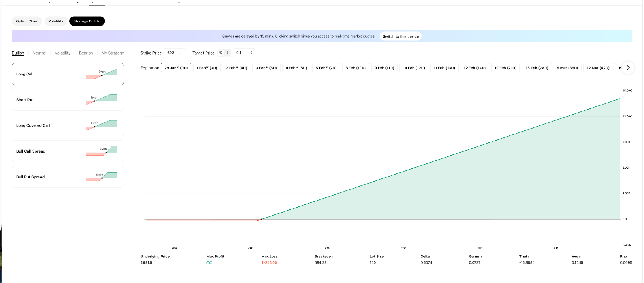
Task: Select expiration 8 Feb (10D)
Action: pos(355,68)
